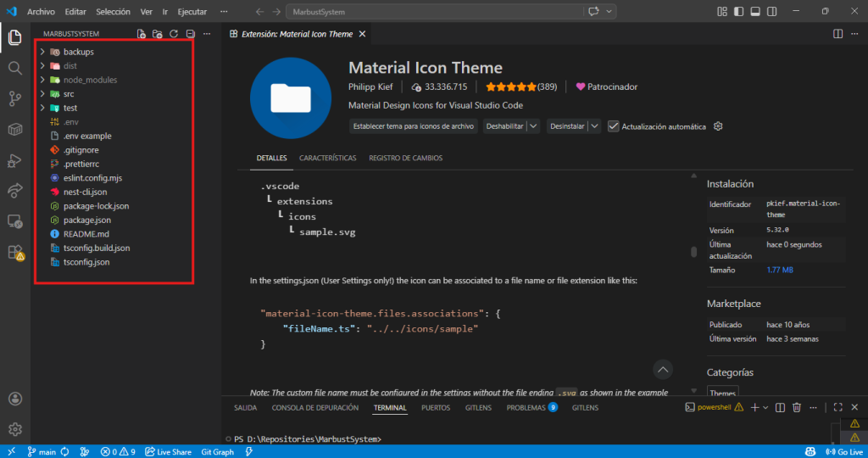Open the Archivo menu
This screenshot has height=458, width=868.
(41, 12)
